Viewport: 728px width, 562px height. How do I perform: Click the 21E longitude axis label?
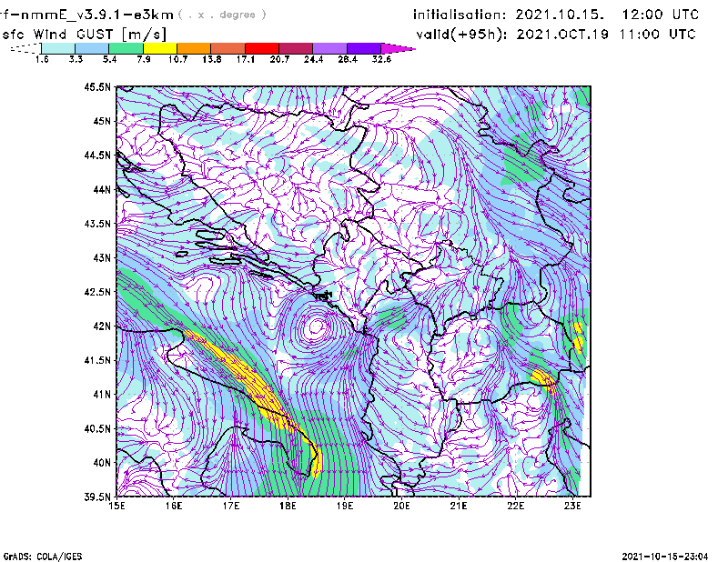459,506
